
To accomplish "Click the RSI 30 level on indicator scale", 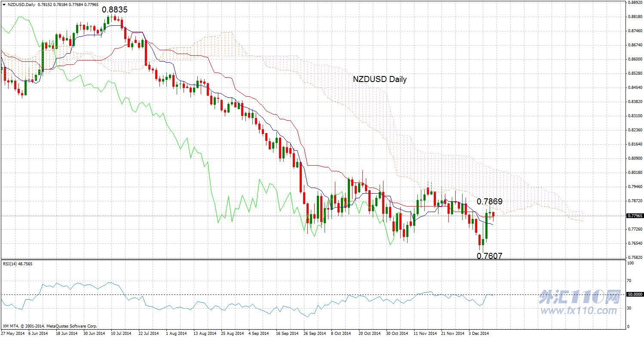I will point(630,308).
